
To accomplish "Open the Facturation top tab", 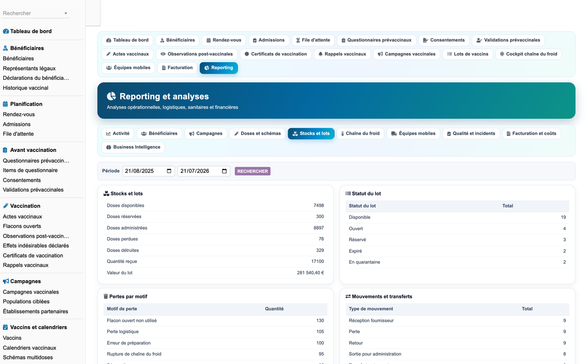I will [177, 68].
